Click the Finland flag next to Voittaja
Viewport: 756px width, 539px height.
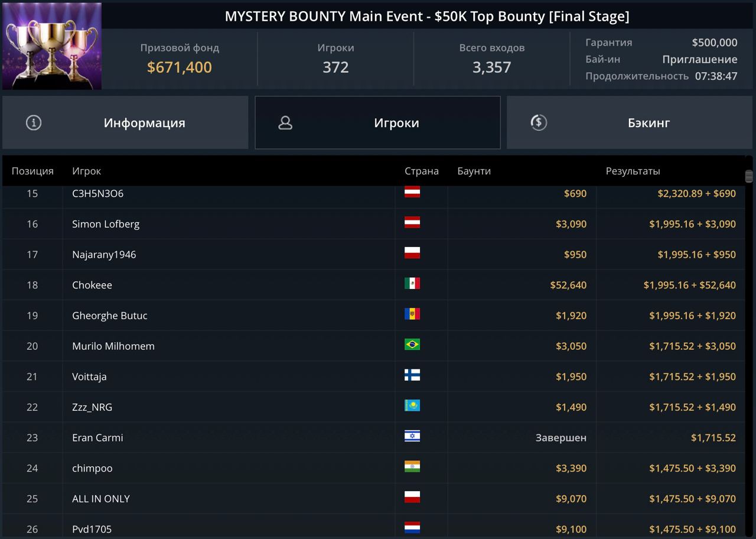click(x=412, y=375)
